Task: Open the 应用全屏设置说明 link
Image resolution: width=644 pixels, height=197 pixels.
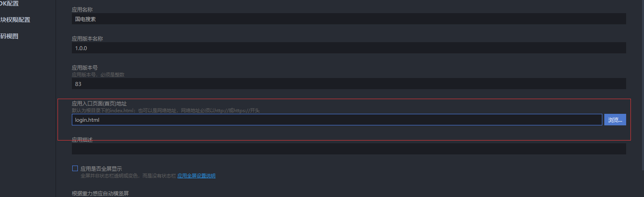Action: 196,176
